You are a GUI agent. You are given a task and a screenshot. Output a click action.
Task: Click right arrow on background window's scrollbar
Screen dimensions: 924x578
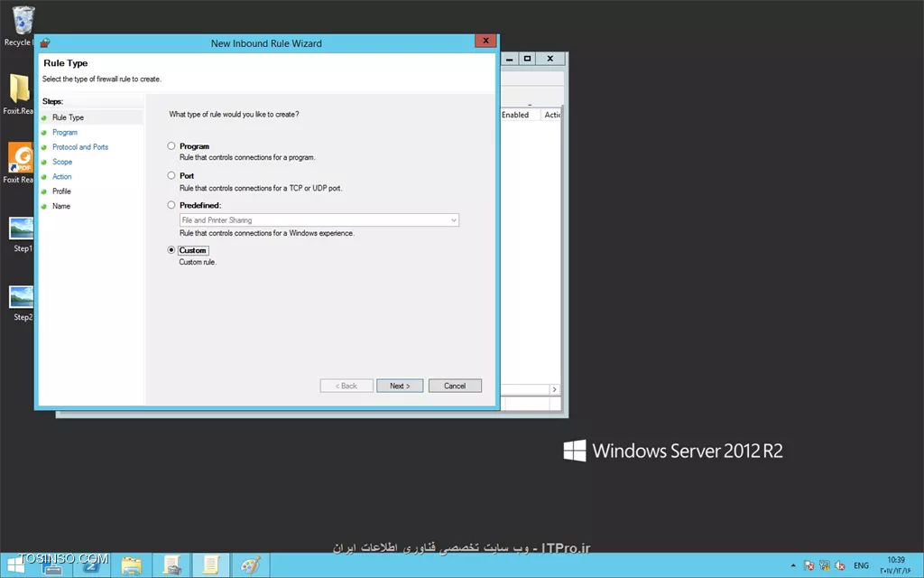pos(554,389)
